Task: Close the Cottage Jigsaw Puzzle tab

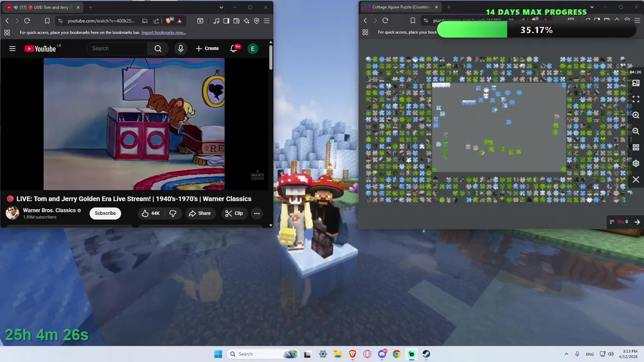Action: click(436, 7)
